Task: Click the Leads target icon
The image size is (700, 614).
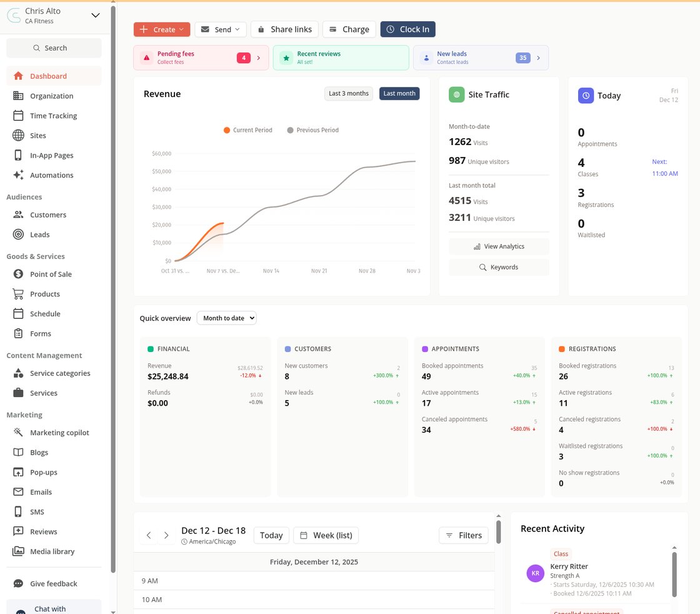Action: 18,234
